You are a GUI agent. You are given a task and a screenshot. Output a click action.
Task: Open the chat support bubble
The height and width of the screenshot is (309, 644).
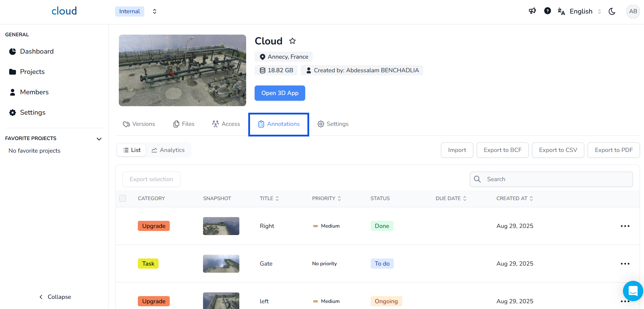[x=632, y=291]
